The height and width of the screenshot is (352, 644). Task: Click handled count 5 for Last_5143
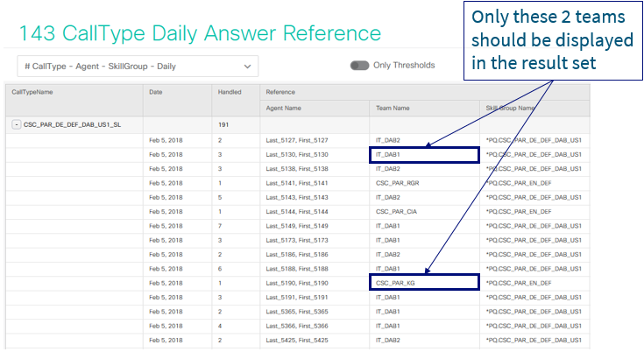(x=220, y=198)
